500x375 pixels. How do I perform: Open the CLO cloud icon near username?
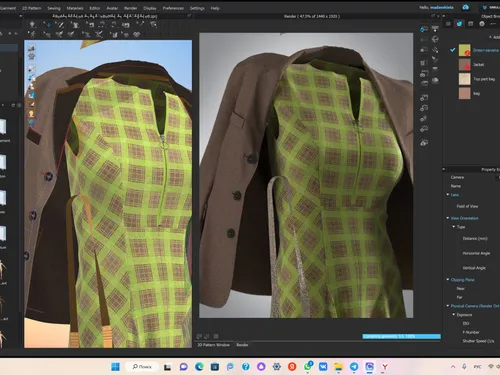tap(466, 7)
